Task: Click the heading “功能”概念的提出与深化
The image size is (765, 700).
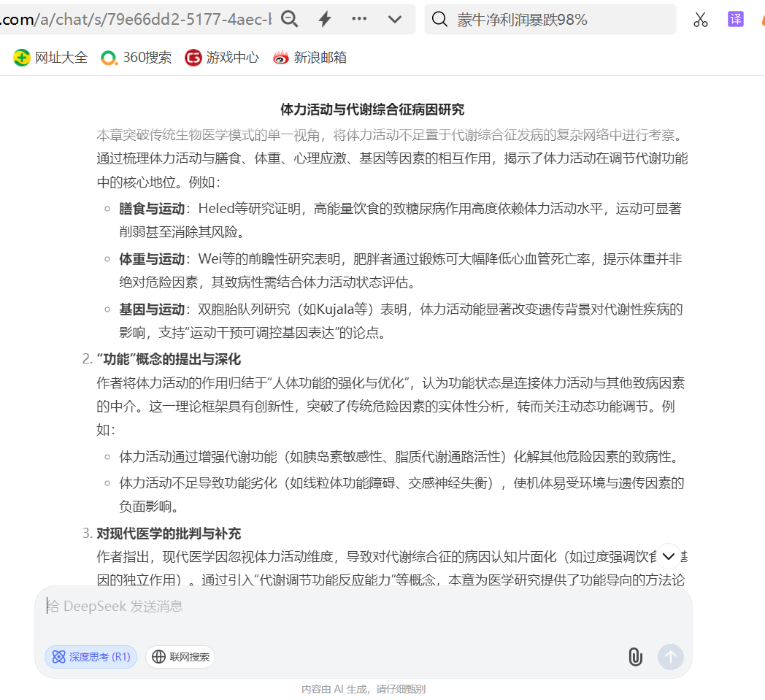Action: (x=169, y=360)
